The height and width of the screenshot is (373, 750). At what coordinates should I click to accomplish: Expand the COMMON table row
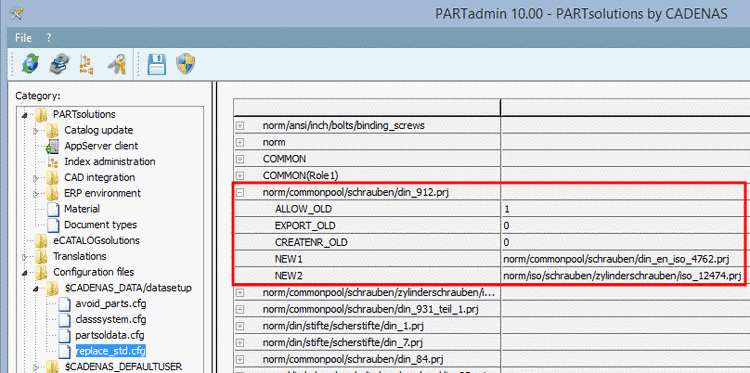(241, 159)
